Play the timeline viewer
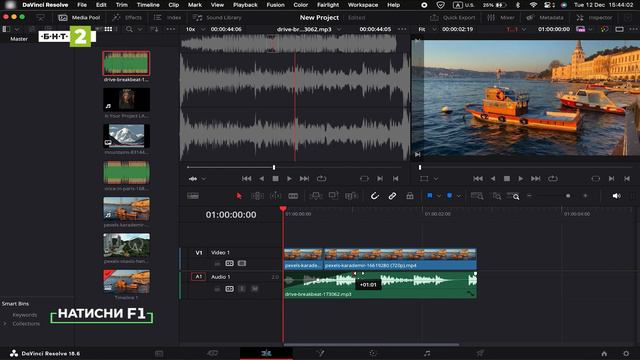 click(x=521, y=179)
